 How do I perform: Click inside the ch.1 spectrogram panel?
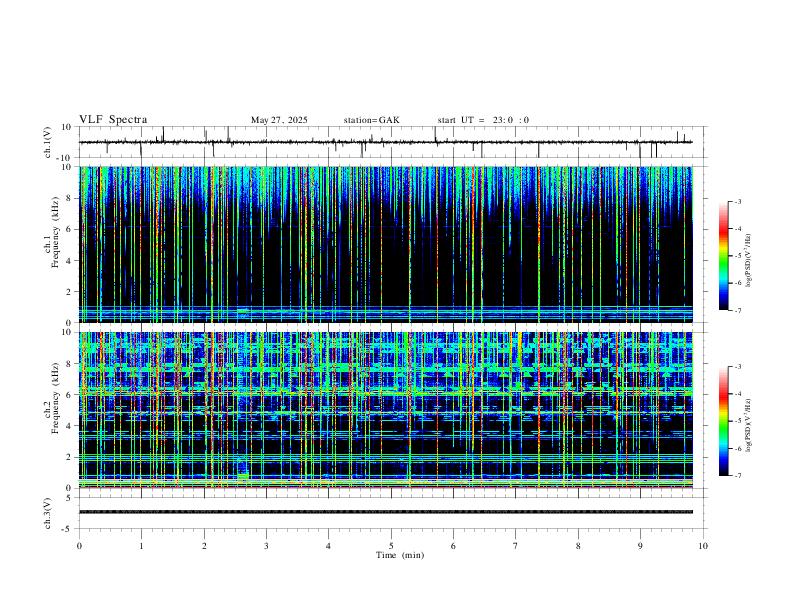[x=385, y=244]
